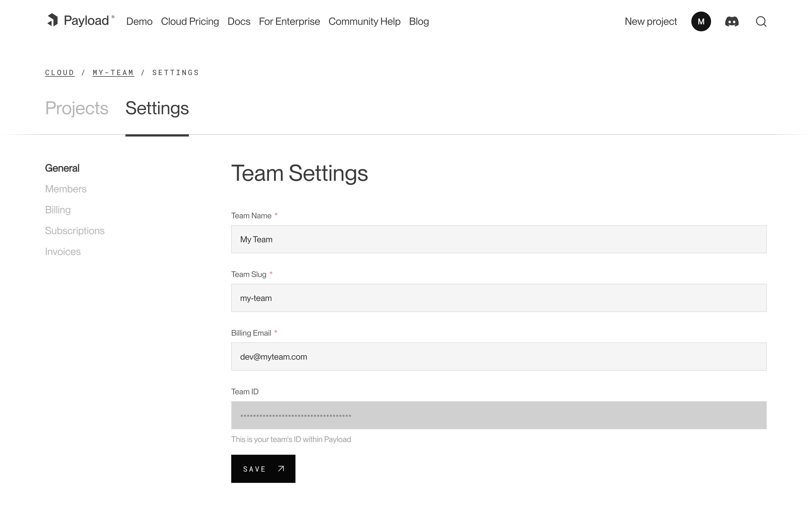Click the SAVE button arrow icon
Image resolution: width=812 pixels, height=519 pixels.
(281, 469)
